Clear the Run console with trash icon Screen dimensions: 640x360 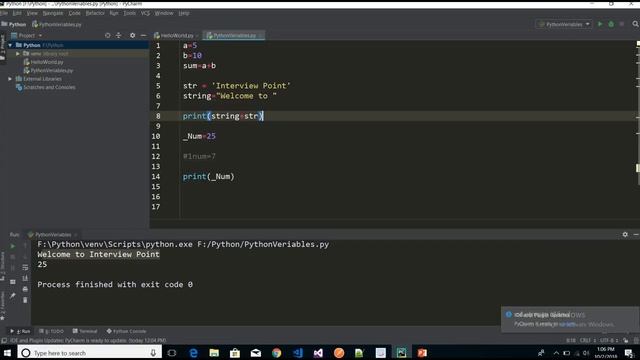click(x=25, y=300)
